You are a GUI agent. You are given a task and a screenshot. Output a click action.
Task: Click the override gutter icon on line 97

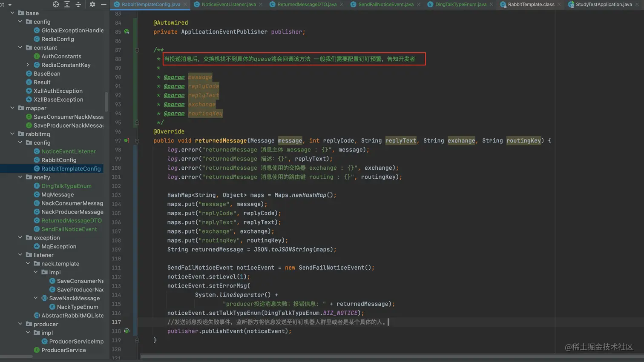pos(126,140)
